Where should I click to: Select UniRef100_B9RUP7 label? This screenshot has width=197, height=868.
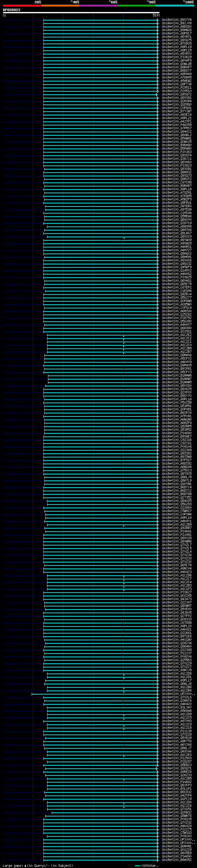click(176, 67)
